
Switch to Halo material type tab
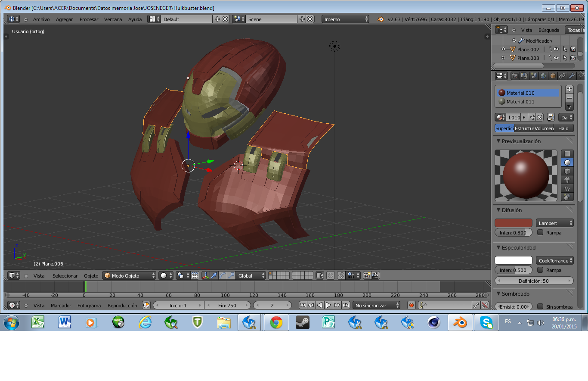point(563,128)
